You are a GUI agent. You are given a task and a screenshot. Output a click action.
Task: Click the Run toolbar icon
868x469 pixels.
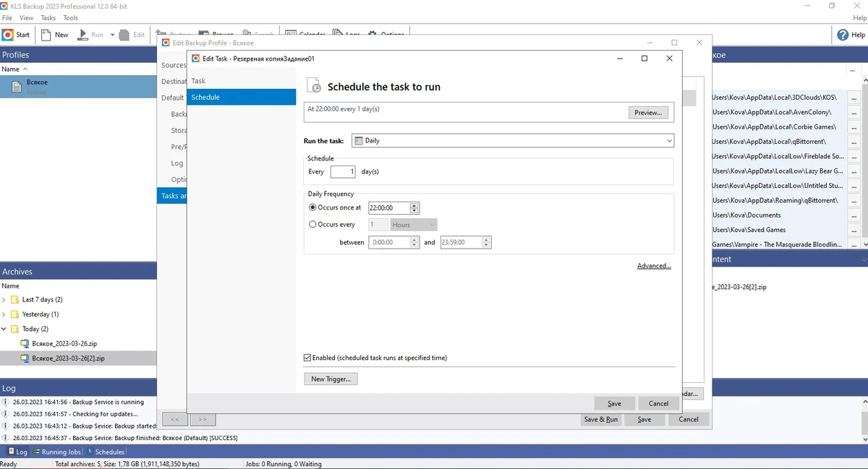point(82,34)
